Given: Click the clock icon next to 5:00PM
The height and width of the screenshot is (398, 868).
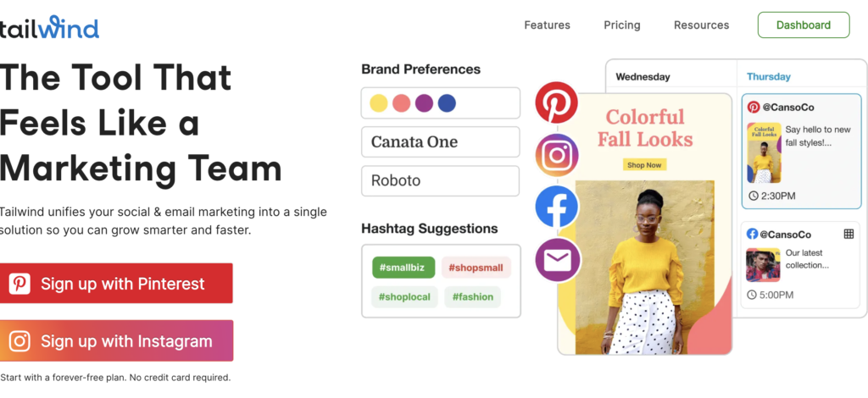Looking at the screenshot, I should (752, 295).
